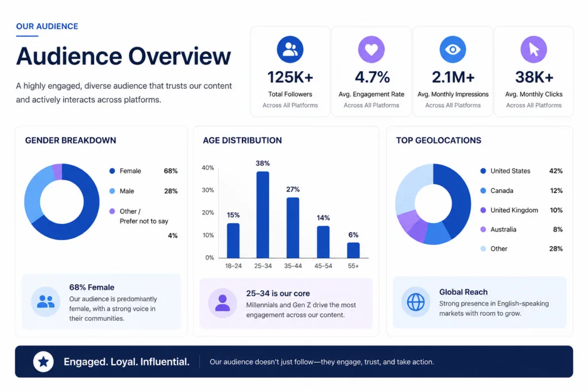Screen dimensions: 588x392
Task: Click the 68% Female callout heading
Action: click(x=91, y=288)
